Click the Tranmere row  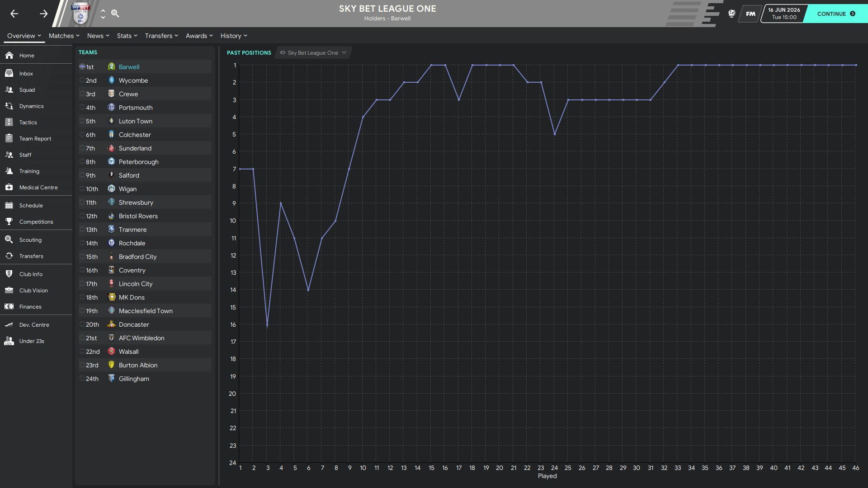click(145, 230)
